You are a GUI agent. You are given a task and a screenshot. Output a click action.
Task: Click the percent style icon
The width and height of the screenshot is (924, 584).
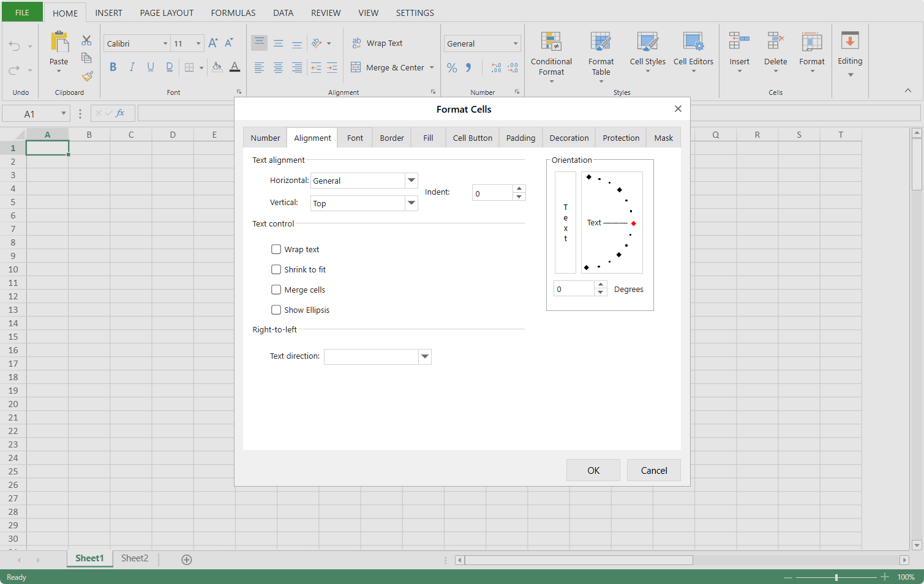click(x=452, y=68)
